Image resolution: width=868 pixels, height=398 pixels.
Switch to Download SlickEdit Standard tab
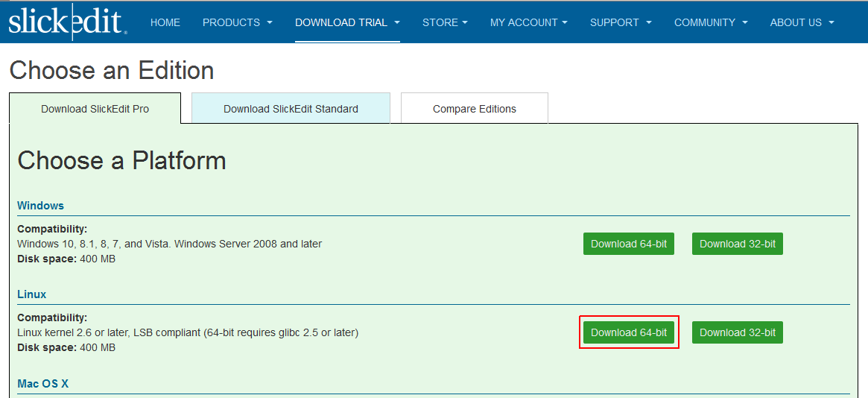291,109
